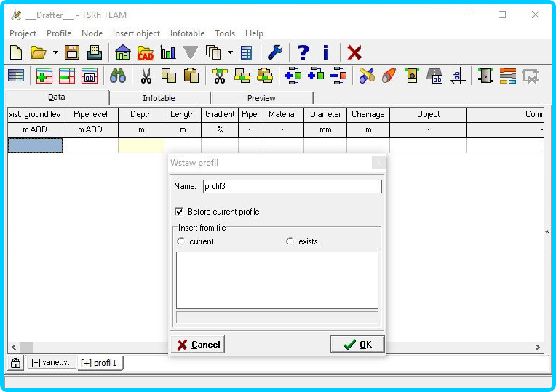Viewport: 556px width, 392px height.
Task: Select the 'exists...' radio button
Action: [x=290, y=241]
